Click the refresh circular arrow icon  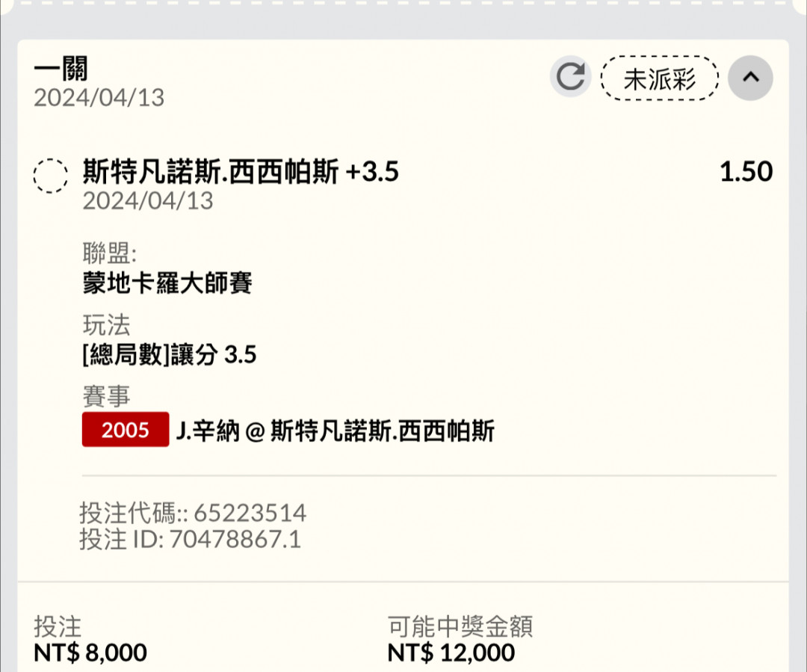coord(571,77)
